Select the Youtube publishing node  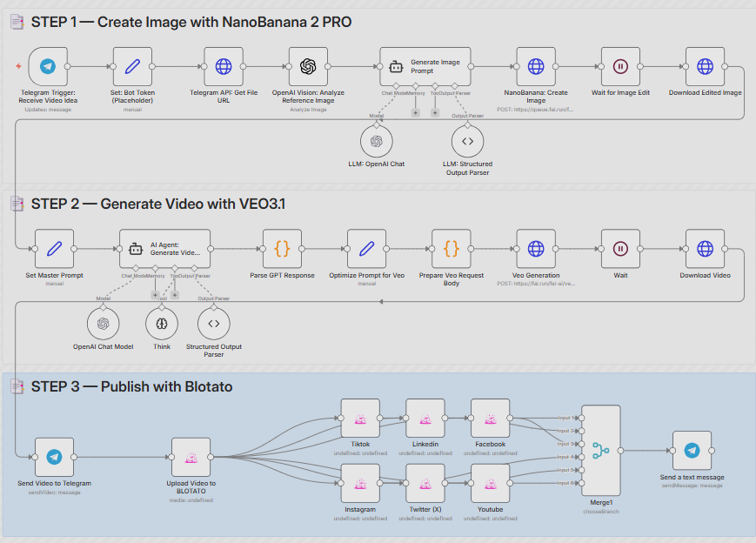click(x=490, y=484)
